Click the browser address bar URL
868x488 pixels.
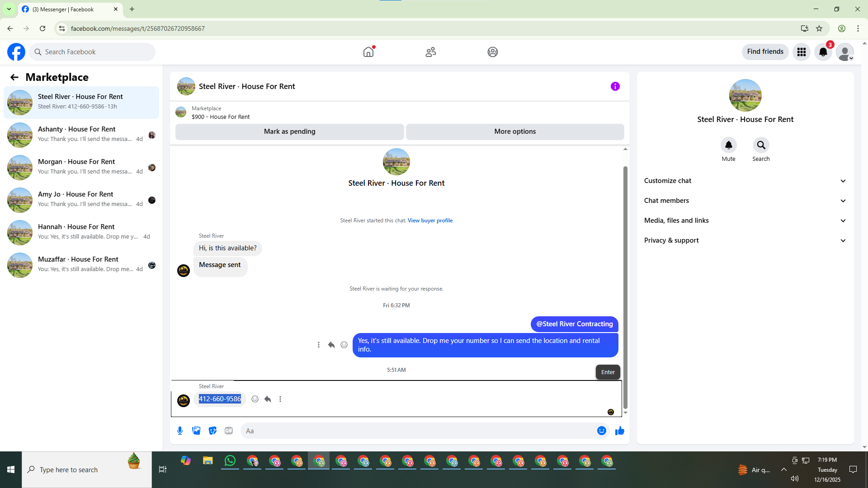(x=138, y=28)
